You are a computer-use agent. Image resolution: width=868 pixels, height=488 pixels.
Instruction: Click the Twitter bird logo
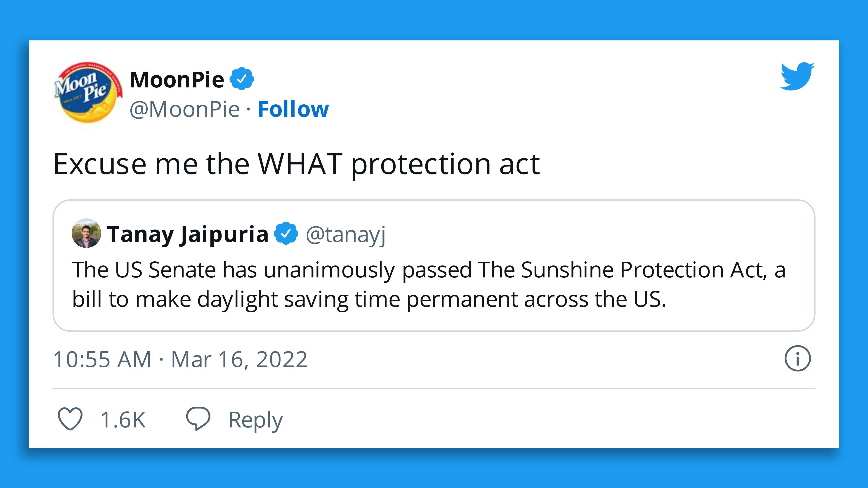pyautogui.click(x=797, y=76)
